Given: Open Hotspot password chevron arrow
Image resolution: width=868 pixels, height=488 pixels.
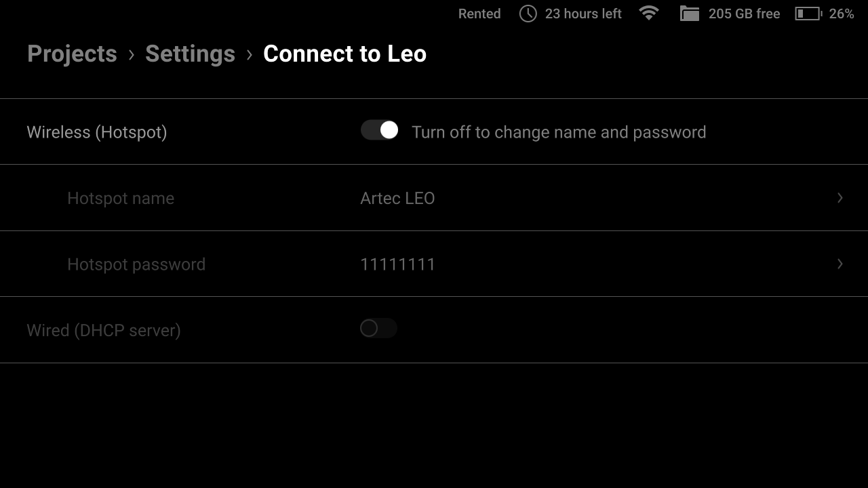Looking at the screenshot, I should (x=840, y=264).
